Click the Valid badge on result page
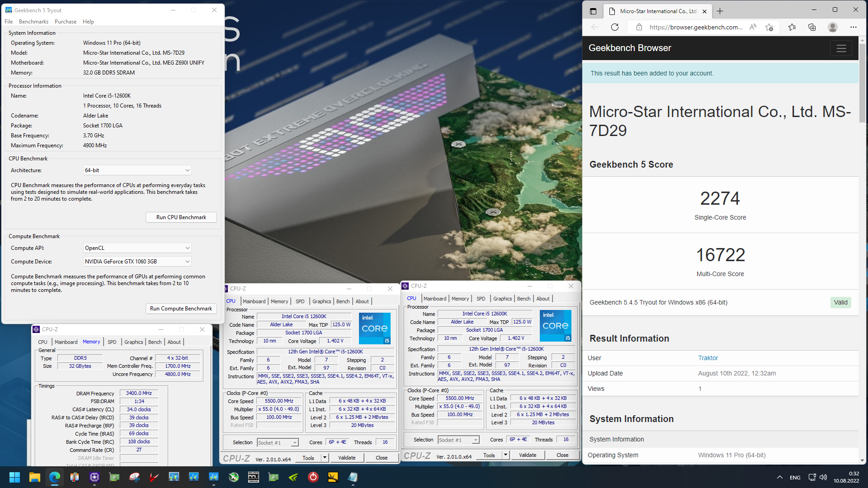The width and height of the screenshot is (868, 488). click(x=841, y=303)
